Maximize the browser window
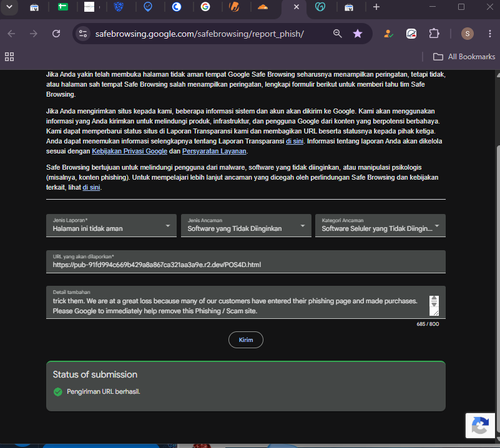500x448 pixels. click(x=461, y=7)
